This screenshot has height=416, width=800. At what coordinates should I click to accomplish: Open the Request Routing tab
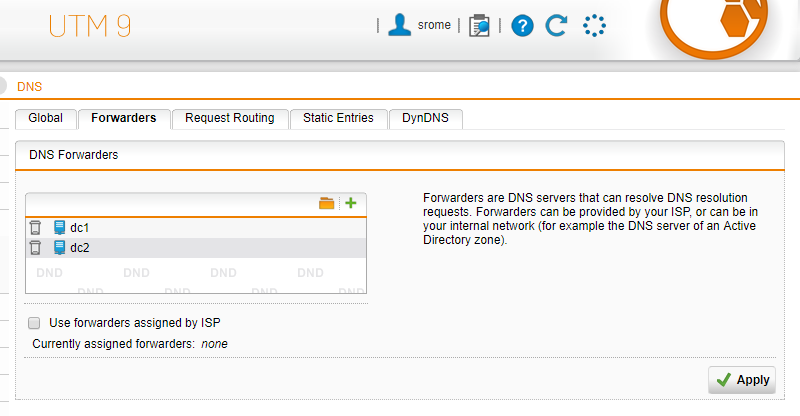coord(230,118)
